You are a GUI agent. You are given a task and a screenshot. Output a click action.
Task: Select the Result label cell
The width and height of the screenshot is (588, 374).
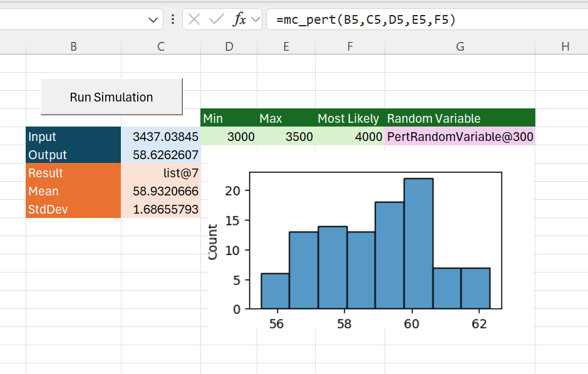tap(73, 172)
